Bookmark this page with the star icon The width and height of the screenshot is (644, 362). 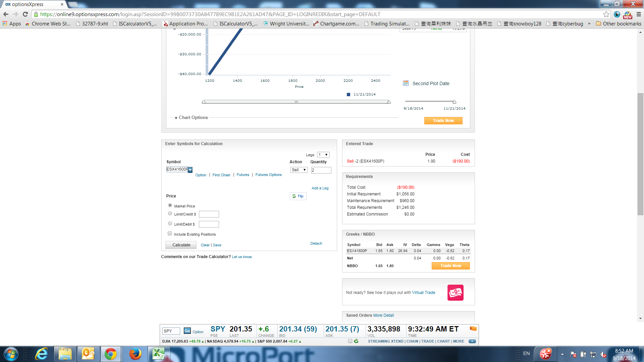click(x=606, y=14)
